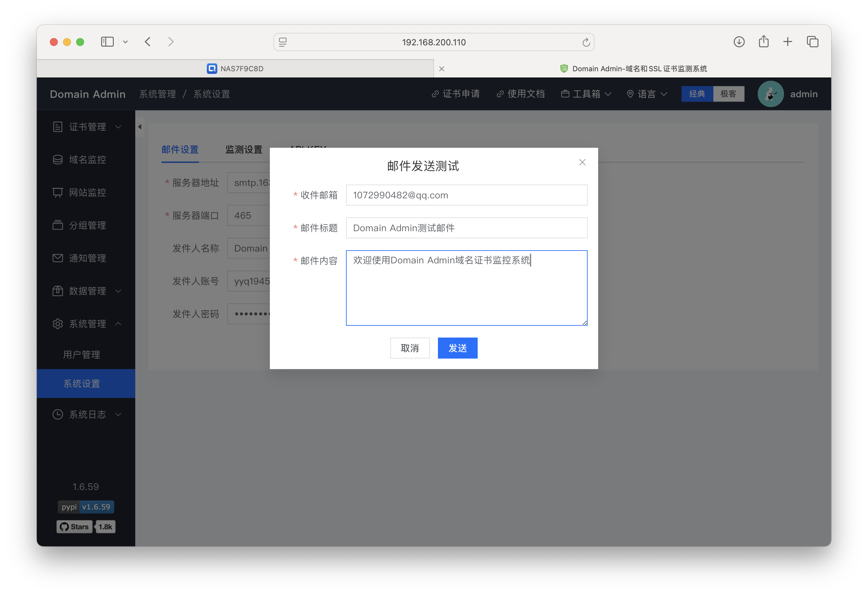Switch to 经典 theme mode
This screenshot has height=595, width=868.
(697, 94)
